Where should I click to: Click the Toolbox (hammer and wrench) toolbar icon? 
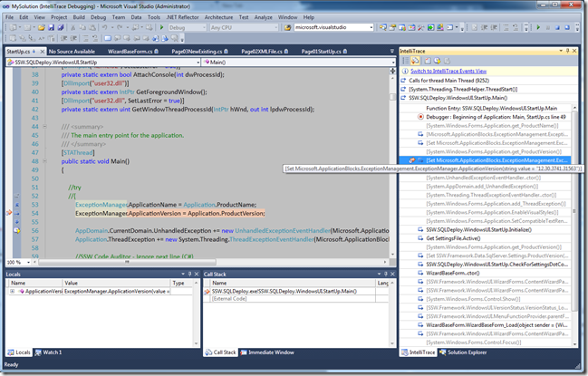pos(420,27)
